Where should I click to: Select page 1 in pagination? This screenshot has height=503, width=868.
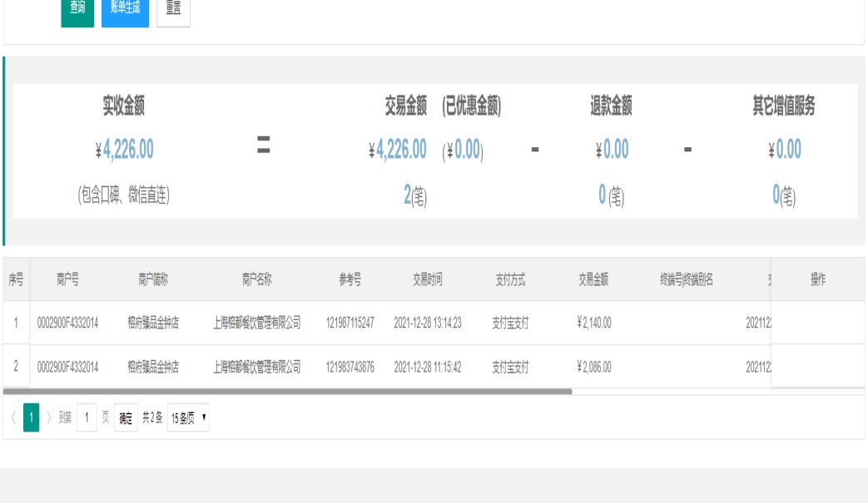pos(31,418)
